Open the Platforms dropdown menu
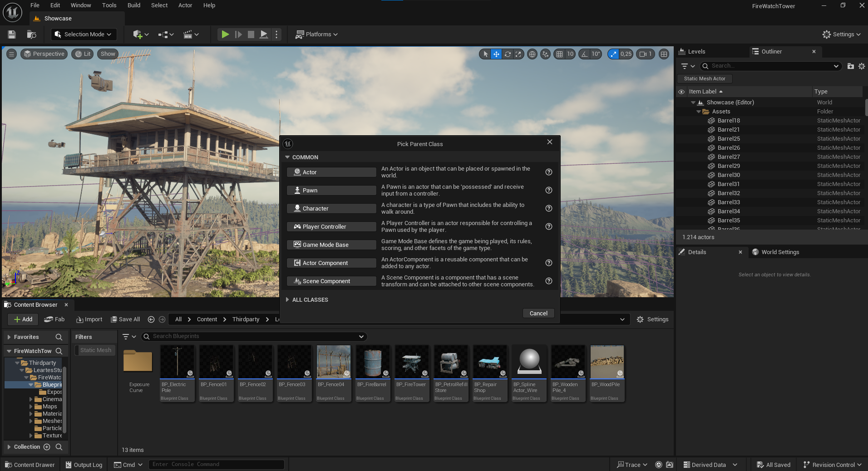This screenshot has height=471, width=868. pos(317,34)
